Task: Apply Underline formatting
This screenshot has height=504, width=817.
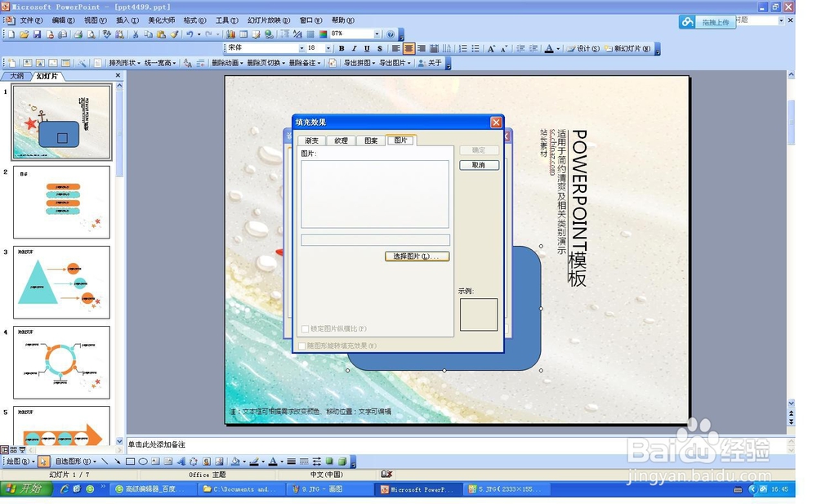Action: (x=367, y=48)
